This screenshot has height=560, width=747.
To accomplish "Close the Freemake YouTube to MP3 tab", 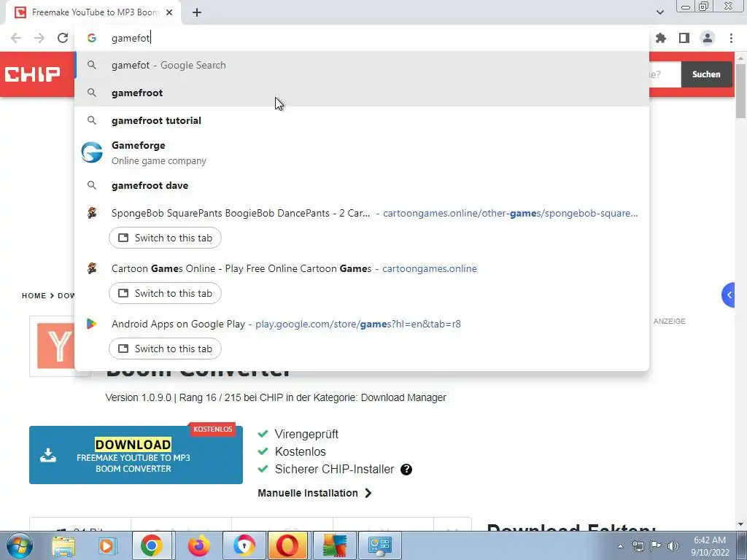I will coord(169,12).
